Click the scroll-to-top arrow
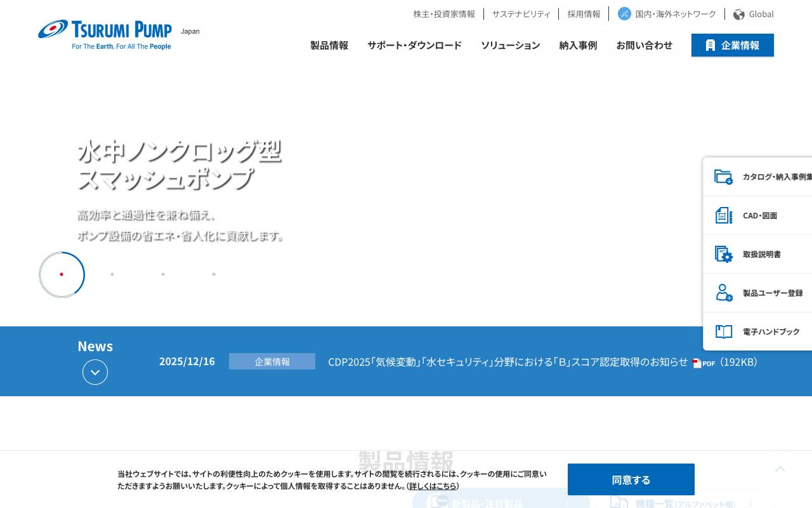The width and height of the screenshot is (812, 508). (780, 470)
